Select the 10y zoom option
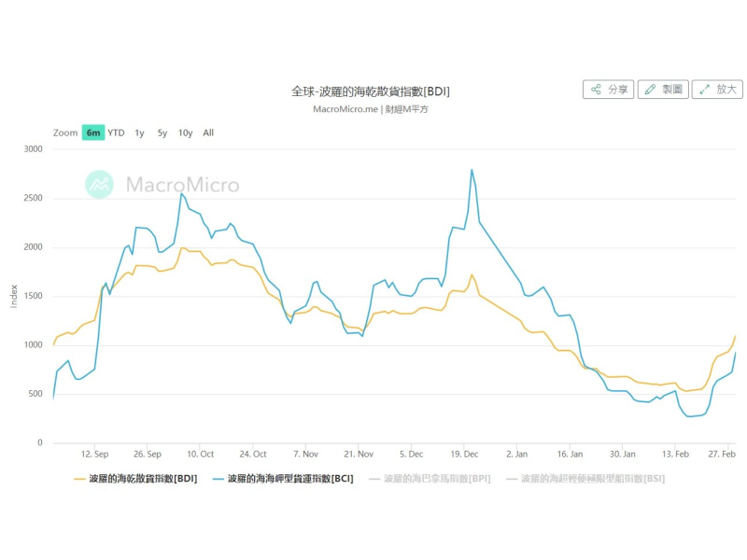Image resolution: width=747 pixels, height=560 pixels. [x=186, y=133]
